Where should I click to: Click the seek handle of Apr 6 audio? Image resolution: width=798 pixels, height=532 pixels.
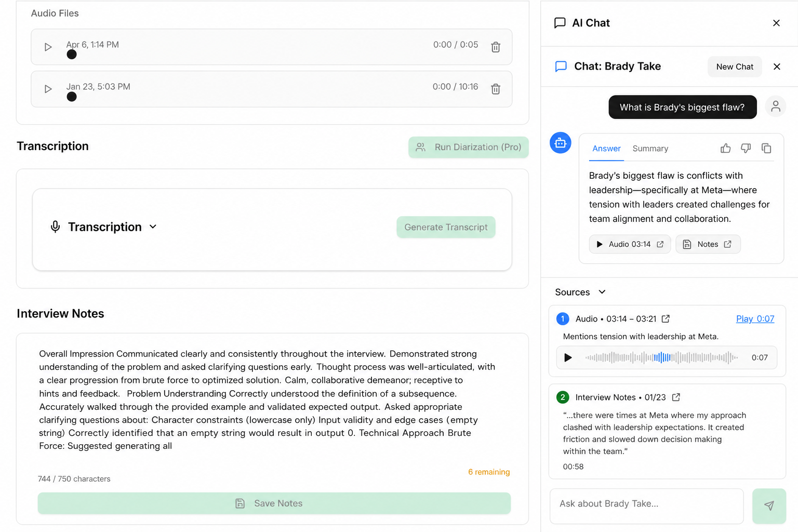(x=72, y=55)
